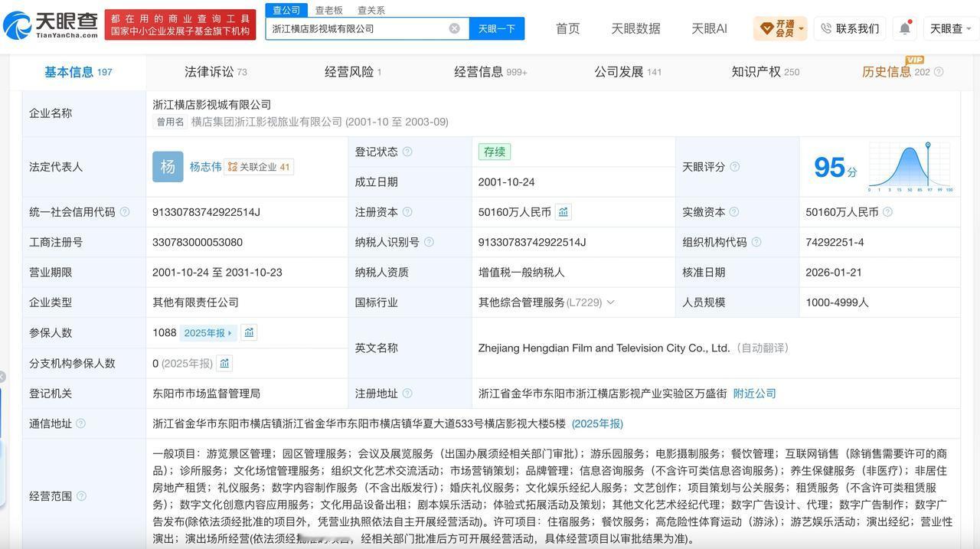This screenshot has width=980, height=549.
Task: Click the 联系我们 button
Action: coord(850,28)
